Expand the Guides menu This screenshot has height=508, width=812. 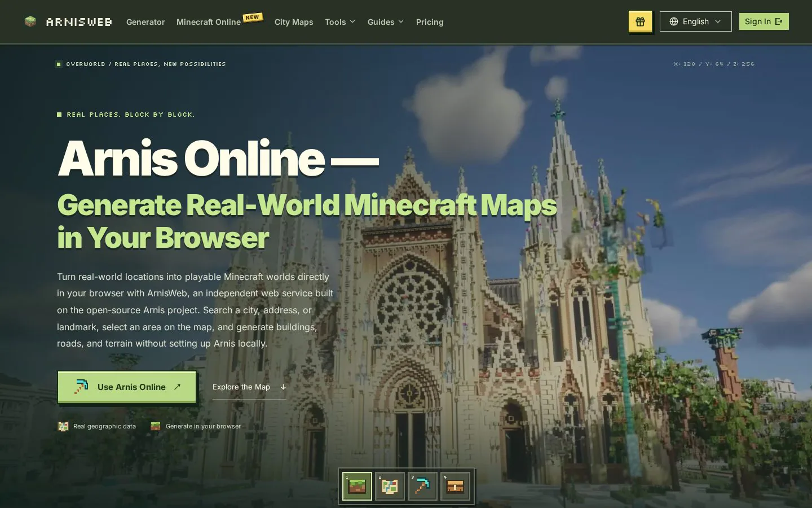click(386, 22)
